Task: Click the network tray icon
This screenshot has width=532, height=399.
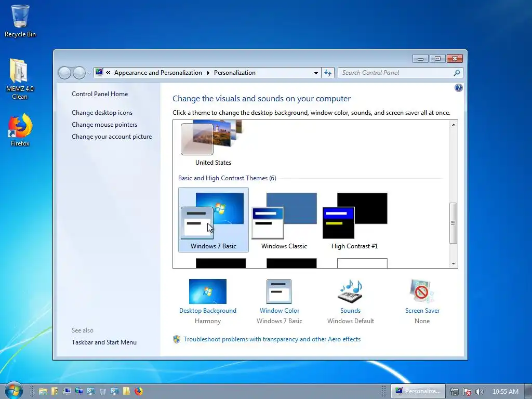Action: (454, 392)
